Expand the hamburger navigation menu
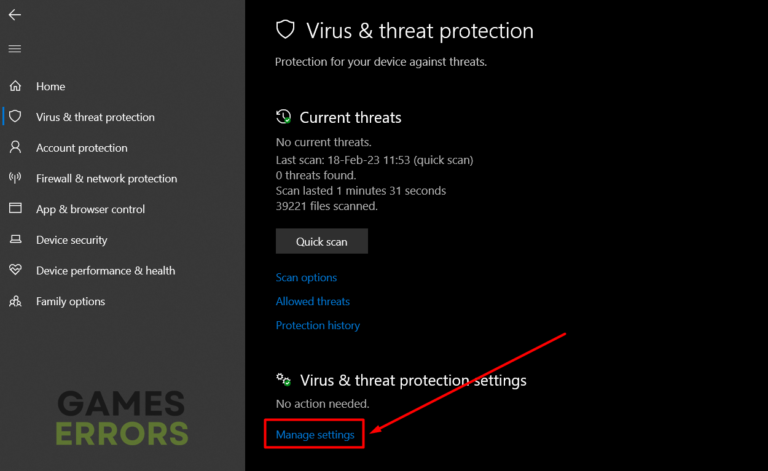Viewport: 768px width, 471px height. 15,48
